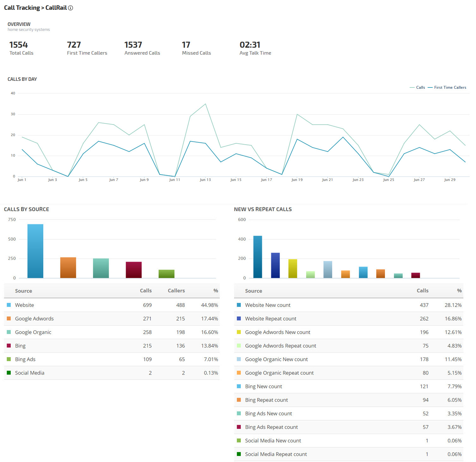Click the Google Organic New count legend square
The width and height of the screenshot is (476, 462).
[x=239, y=359]
